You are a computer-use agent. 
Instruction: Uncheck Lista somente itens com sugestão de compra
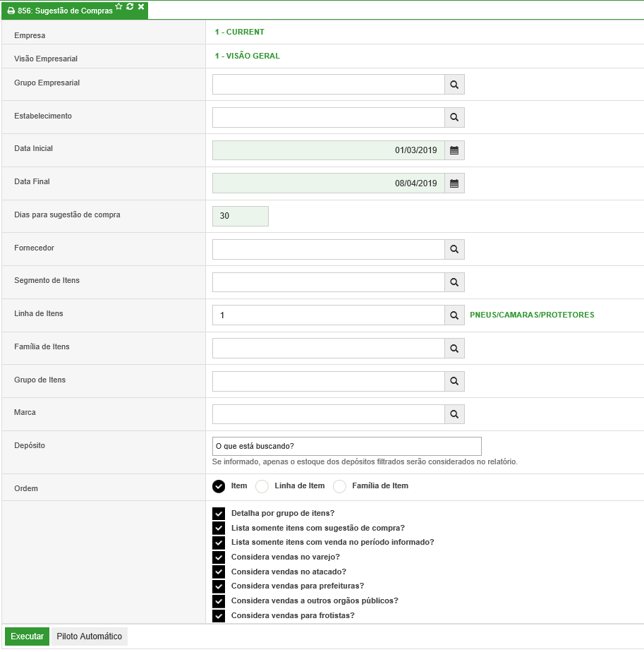click(x=219, y=528)
